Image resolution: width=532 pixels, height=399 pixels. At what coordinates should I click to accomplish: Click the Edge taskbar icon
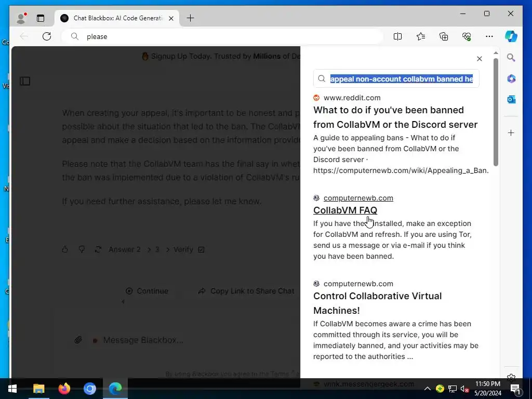pyautogui.click(x=115, y=389)
